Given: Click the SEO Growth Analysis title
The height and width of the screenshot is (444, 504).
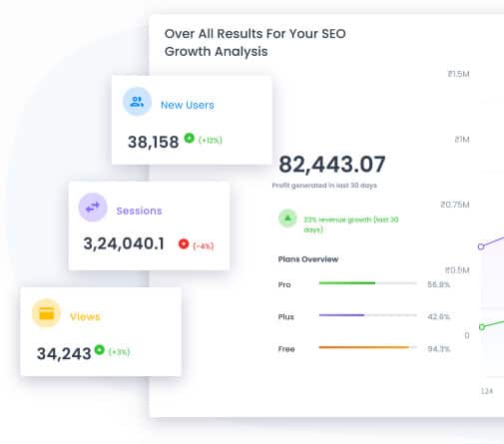Looking at the screenshot, I should coord(255,43).
